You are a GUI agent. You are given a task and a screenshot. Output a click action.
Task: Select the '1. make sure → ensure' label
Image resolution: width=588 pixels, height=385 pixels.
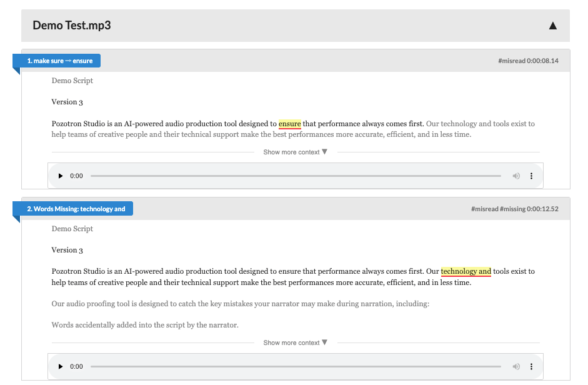pos(59,61)
